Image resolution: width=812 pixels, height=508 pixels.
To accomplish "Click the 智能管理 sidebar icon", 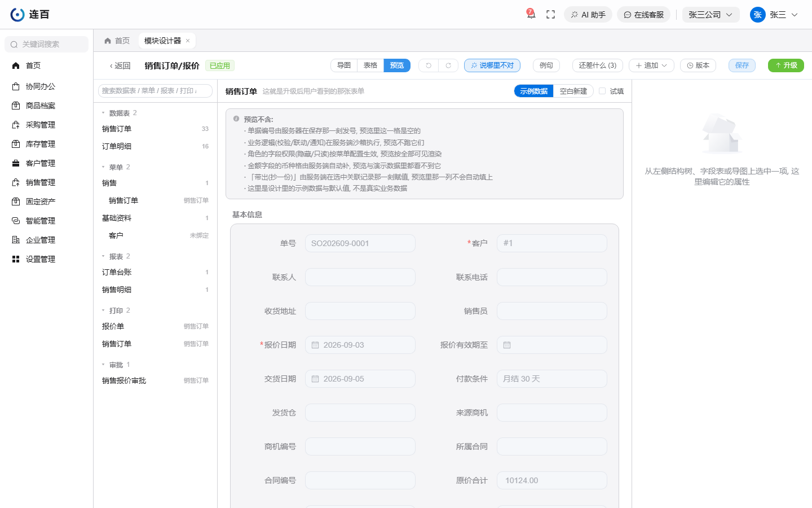I will pos(16,221).
